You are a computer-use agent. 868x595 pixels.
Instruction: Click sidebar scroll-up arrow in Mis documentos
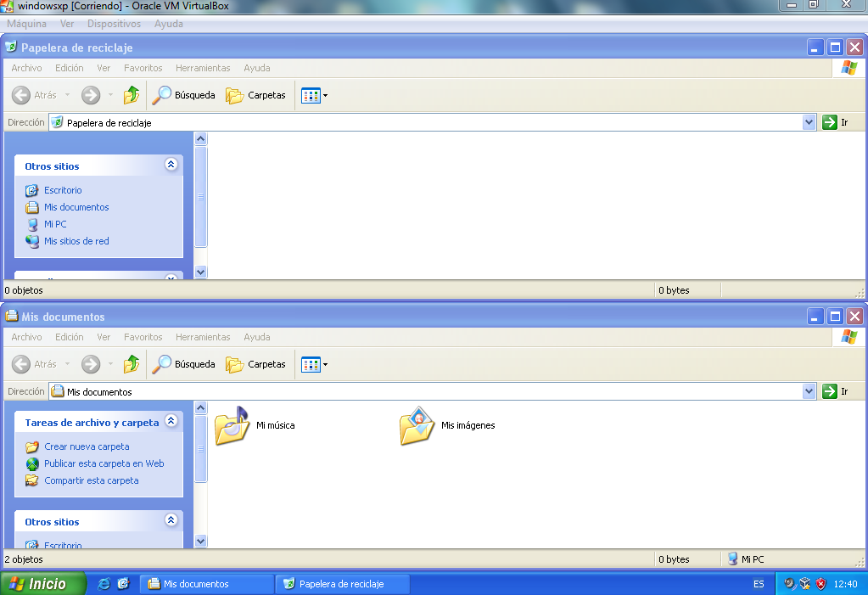tap(201, 407)
